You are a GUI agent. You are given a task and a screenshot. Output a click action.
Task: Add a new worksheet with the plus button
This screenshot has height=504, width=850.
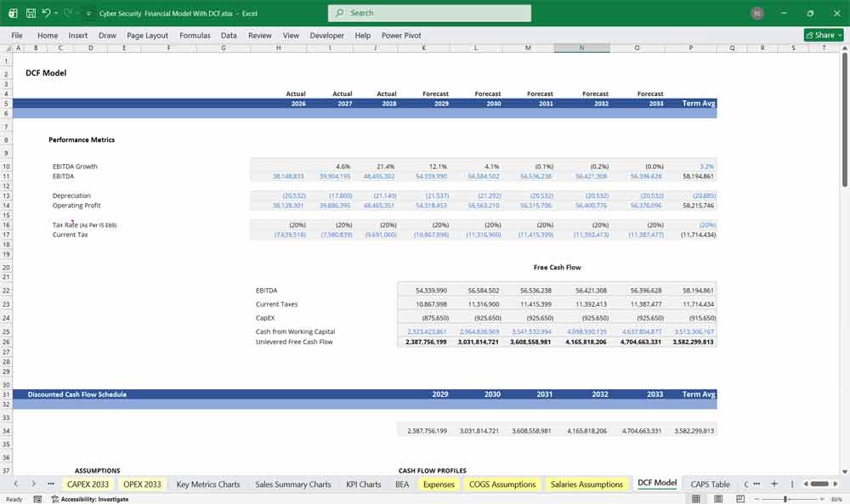tap(774, 484)
